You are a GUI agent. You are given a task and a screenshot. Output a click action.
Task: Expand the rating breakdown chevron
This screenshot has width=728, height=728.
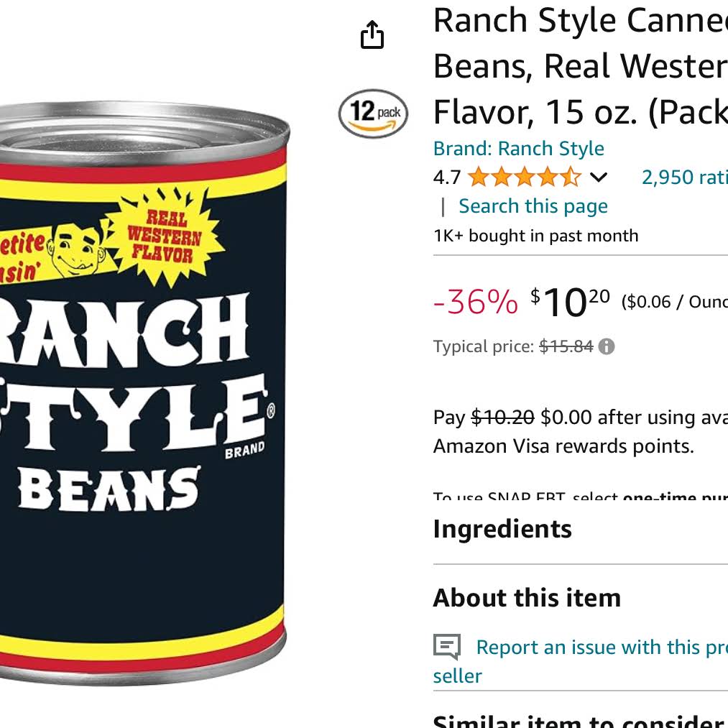599,178
